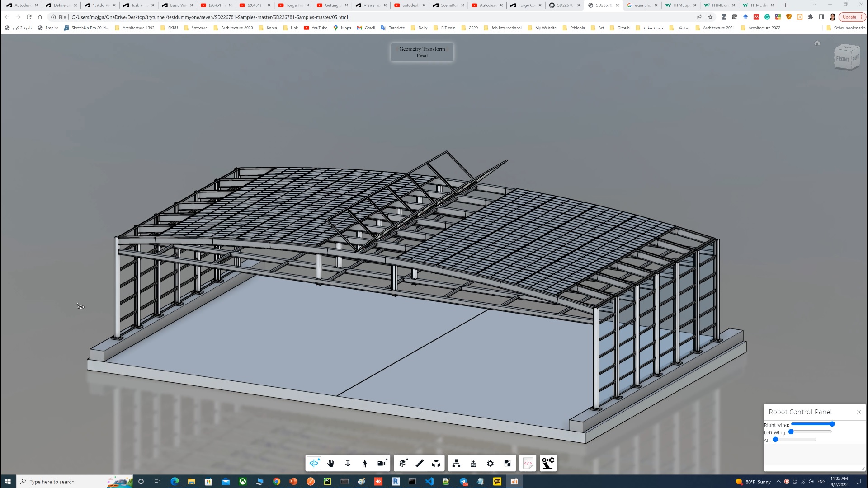
Task: Select the Orbit tool in viewer toolbar
Action: pyautogui.click(x=314, y=463)
